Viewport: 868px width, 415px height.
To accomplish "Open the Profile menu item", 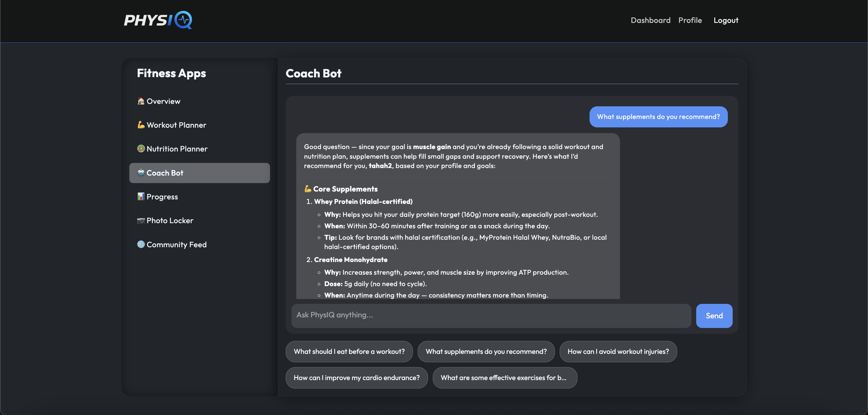I will [x=690, y=20].
